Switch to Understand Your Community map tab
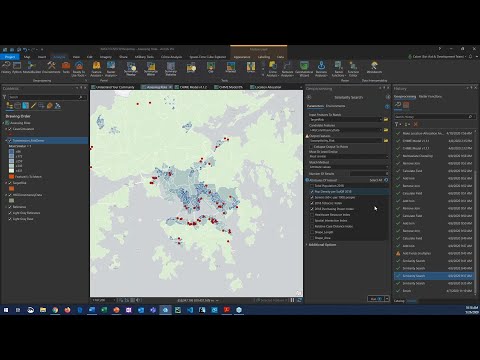 [x=114, y=87]
